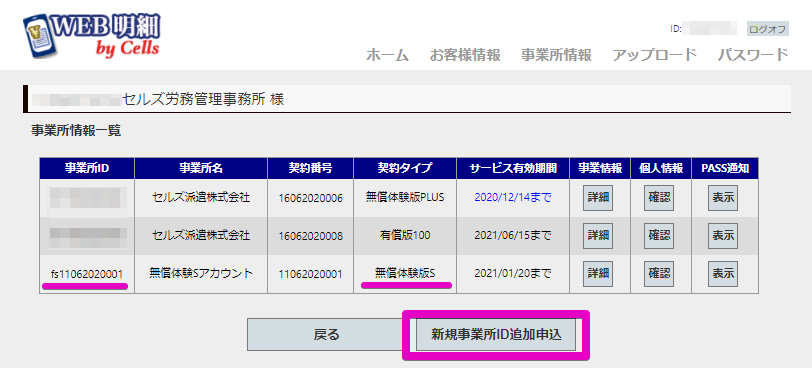The height and width of the screenshot is (368, 812).
Task: Select contract number 11062020001
Action: [311, 274]
